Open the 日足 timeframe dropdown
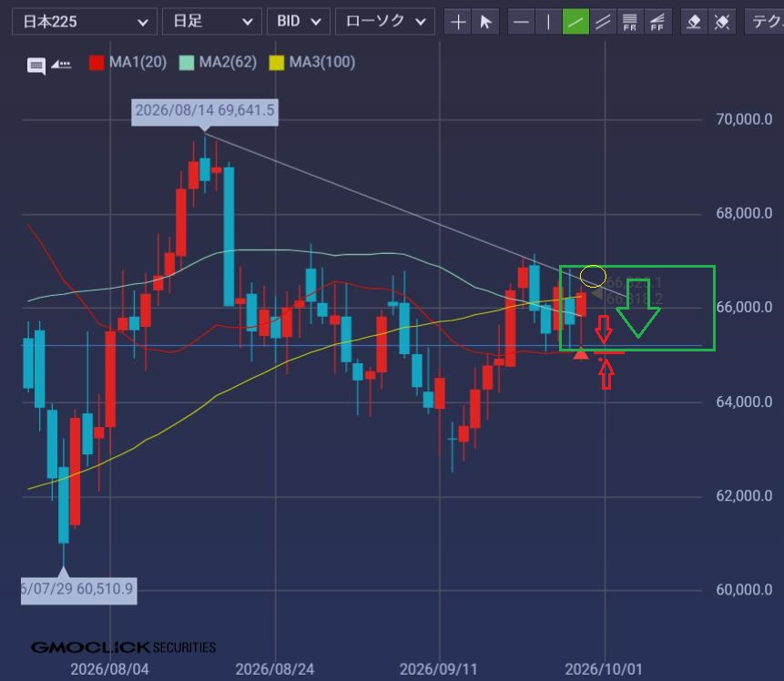This screenshot has height=681, width=784. pos(211,22)
